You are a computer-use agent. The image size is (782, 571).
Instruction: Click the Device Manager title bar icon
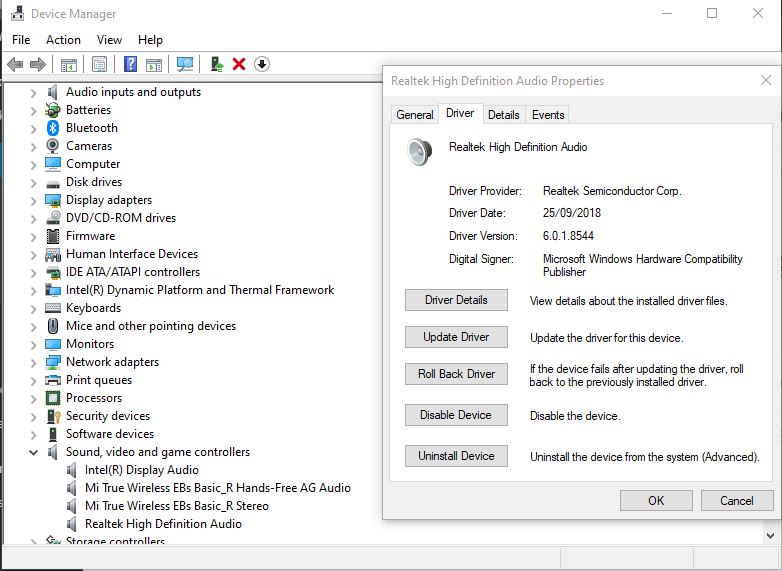tap(17, 13)
